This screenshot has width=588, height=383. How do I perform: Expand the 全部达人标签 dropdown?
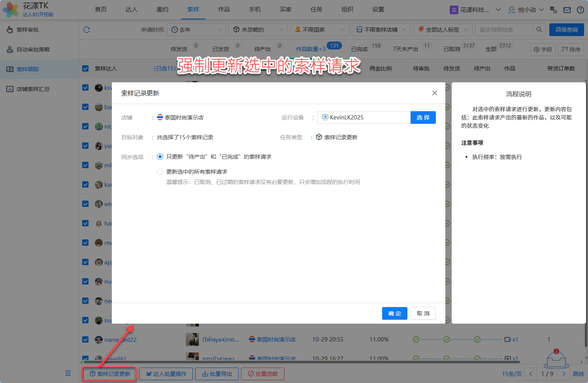click(x=443, y=30)
